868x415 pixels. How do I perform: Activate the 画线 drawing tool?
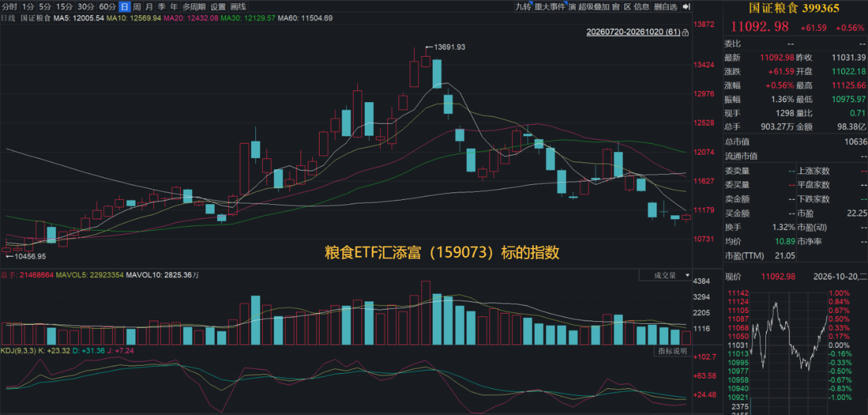click(x=238, y=7)
